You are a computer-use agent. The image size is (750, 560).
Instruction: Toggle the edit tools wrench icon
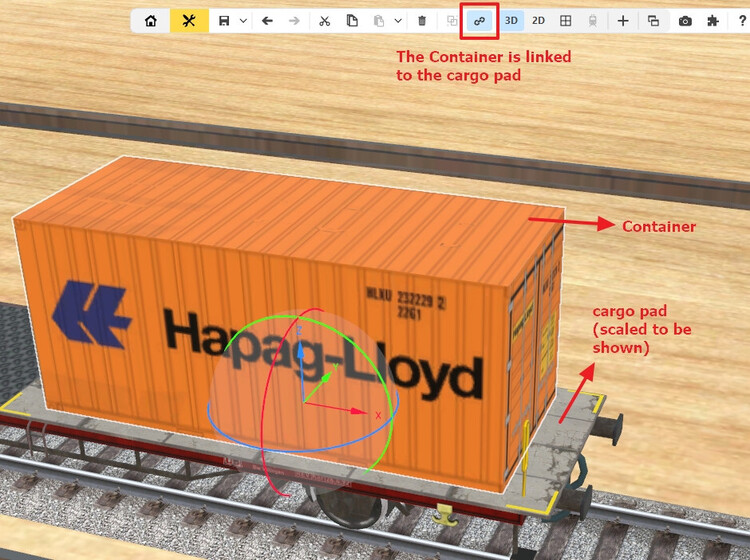189,21
